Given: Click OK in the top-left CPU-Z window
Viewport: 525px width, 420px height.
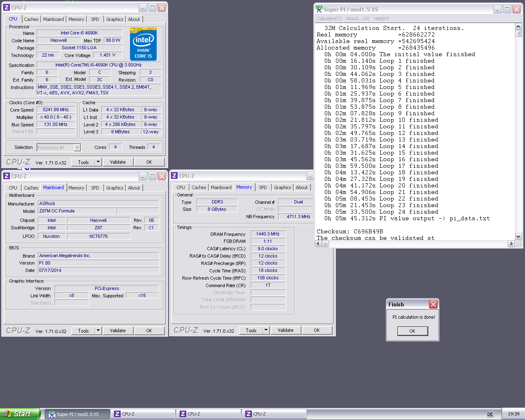Looking at the screenshot, I should pos(149,162).
